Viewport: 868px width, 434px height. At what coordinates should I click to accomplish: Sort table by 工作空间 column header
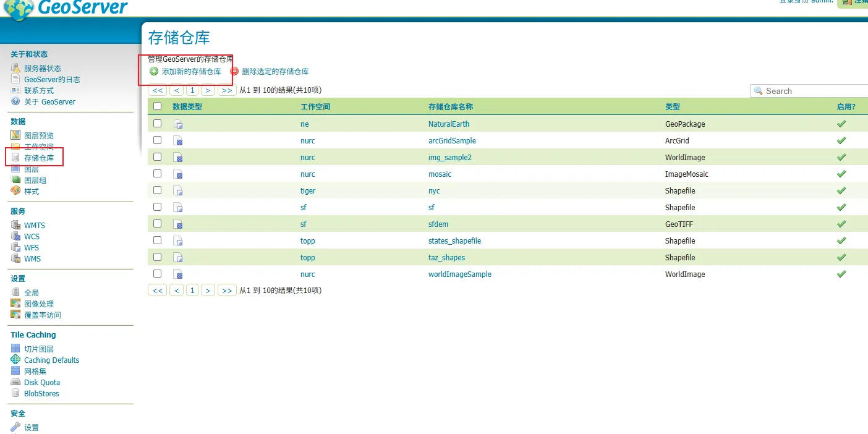click(315, 107)
